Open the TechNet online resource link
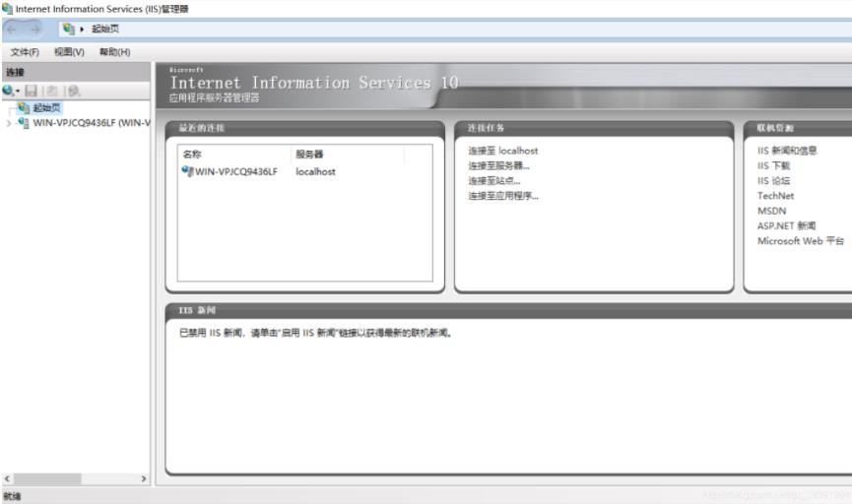 (x=775, y=196)
